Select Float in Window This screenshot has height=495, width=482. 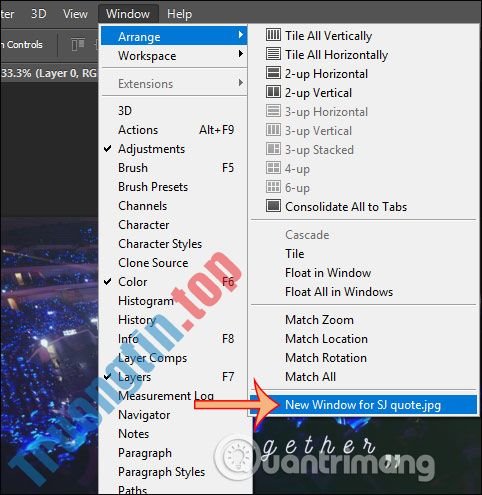coord(328,273)
